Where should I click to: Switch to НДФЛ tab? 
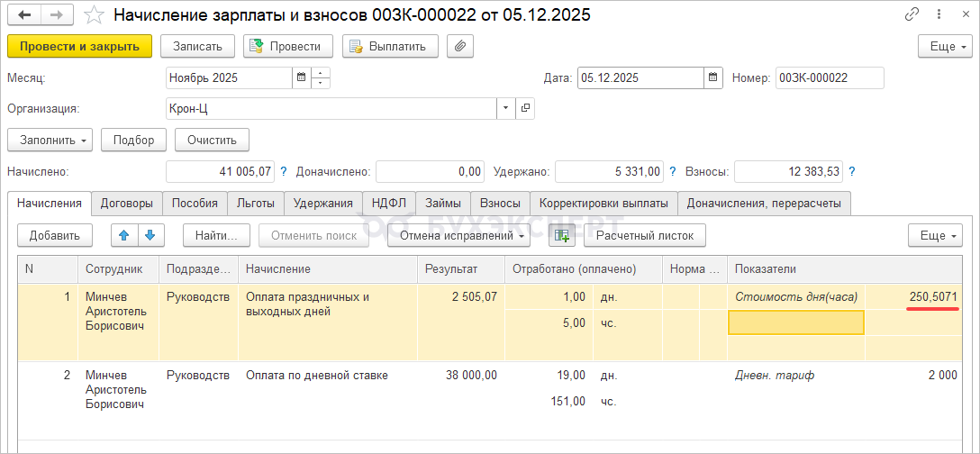coord(389,204)
